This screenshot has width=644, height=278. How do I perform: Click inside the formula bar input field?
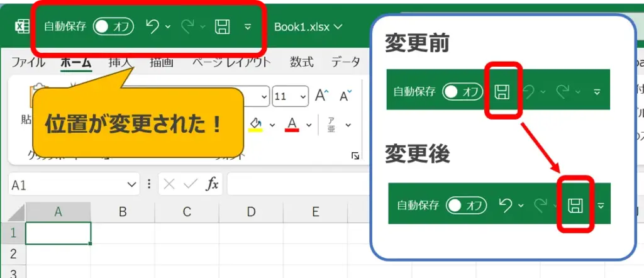coord(296,184)
